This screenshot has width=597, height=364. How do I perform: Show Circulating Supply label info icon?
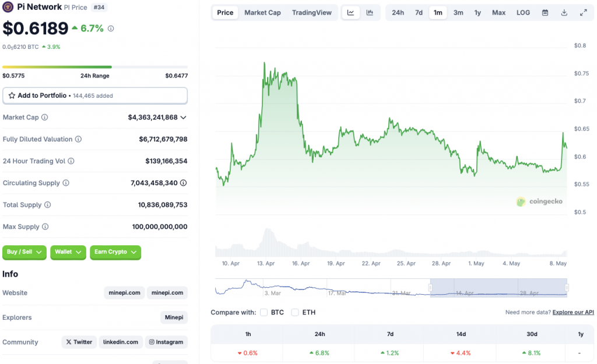(x=66, y=183)
